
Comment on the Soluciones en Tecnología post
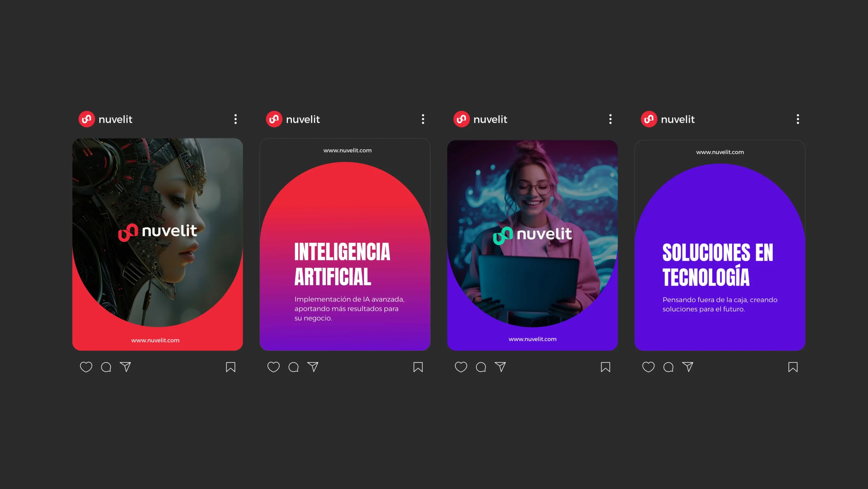pos(668,367)
